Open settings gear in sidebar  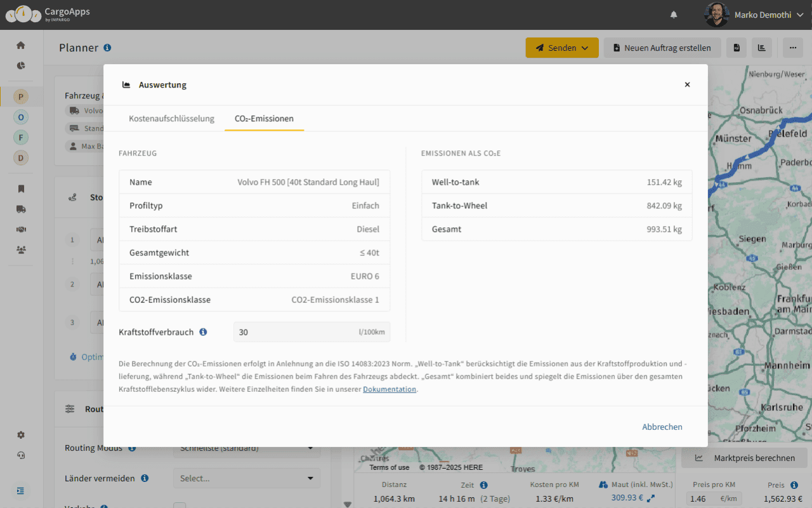21,435
